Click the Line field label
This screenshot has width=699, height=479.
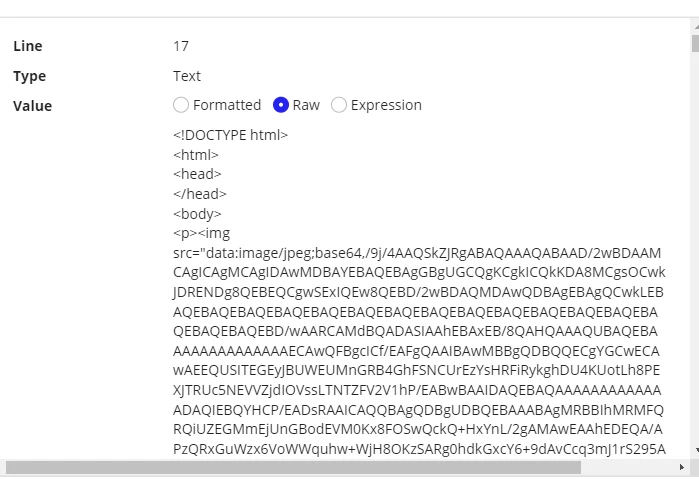(x=28, y=46)
